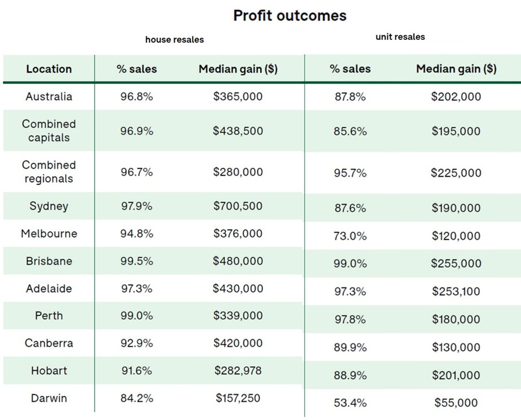
Task: Select Brisbane's 99.5% house sales value
Action: [x=137, y=261]
